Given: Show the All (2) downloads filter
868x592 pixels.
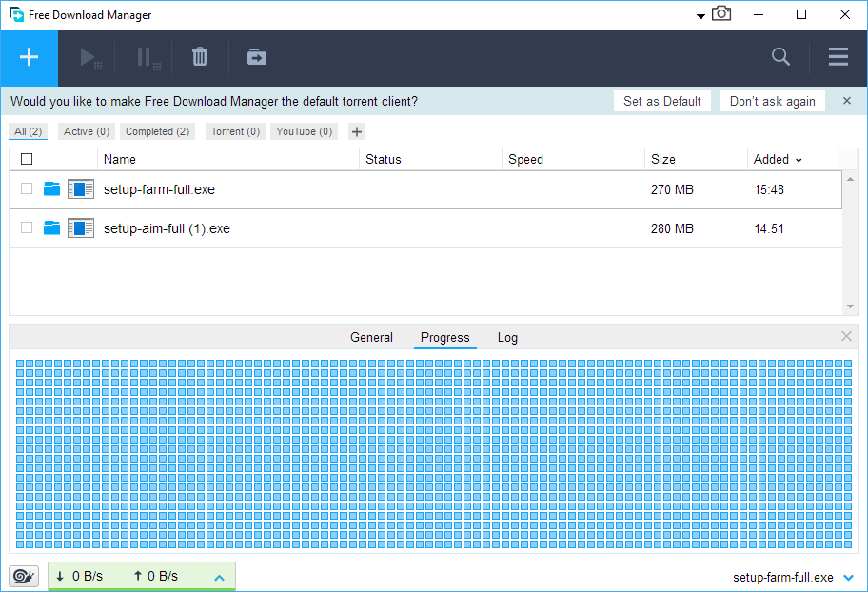Looking at the screenshot, I should pyautogui.click(x=29, y=131).
